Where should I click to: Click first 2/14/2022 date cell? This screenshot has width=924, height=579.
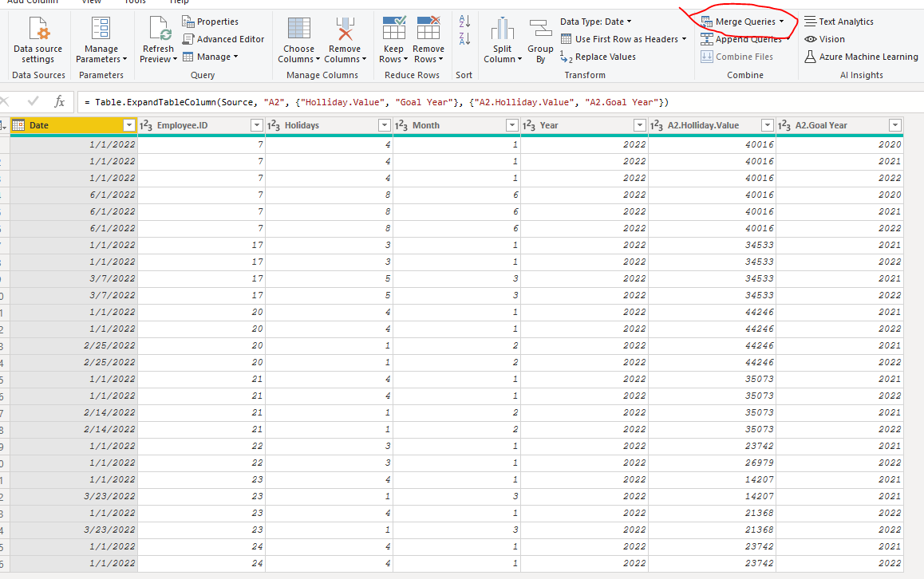click(73, 413)
